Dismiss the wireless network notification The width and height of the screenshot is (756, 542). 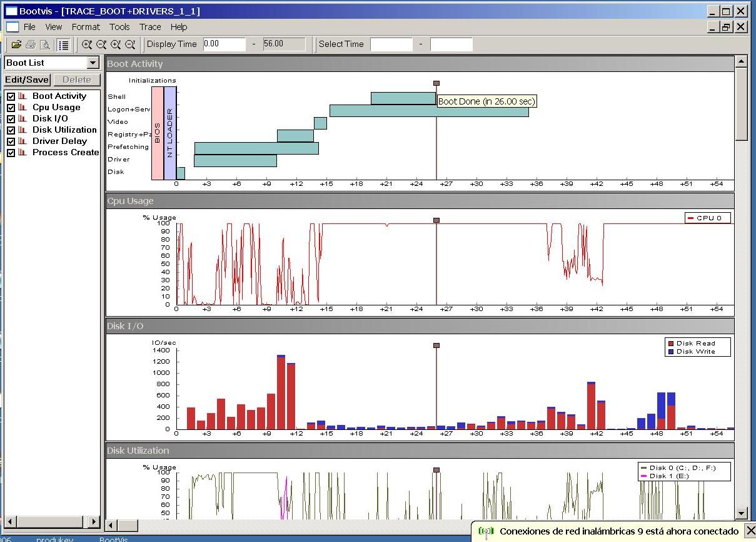click(750, 531)
